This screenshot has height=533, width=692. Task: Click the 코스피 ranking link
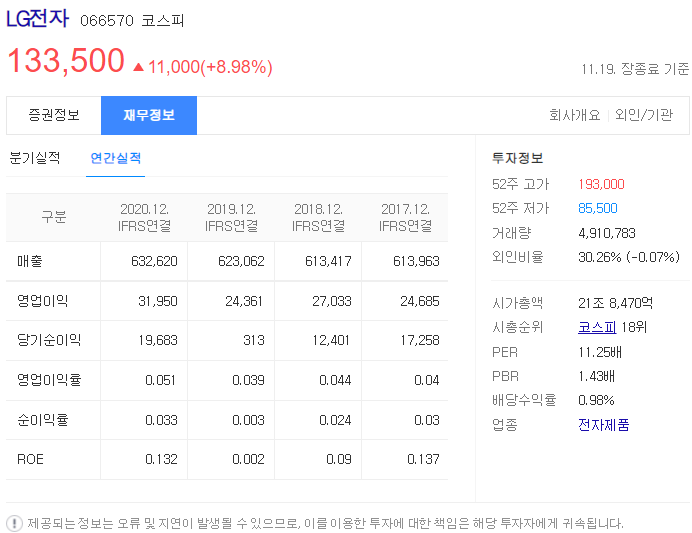597,327
